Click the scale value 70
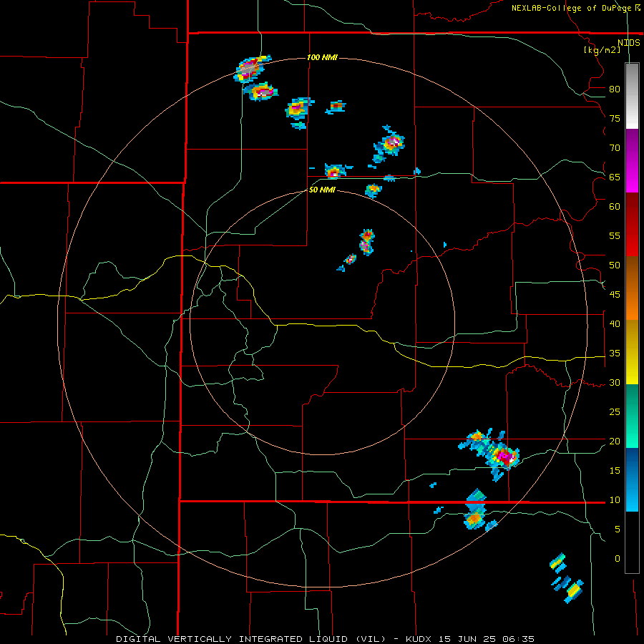The image size is (644, 644). click(615, 148)
